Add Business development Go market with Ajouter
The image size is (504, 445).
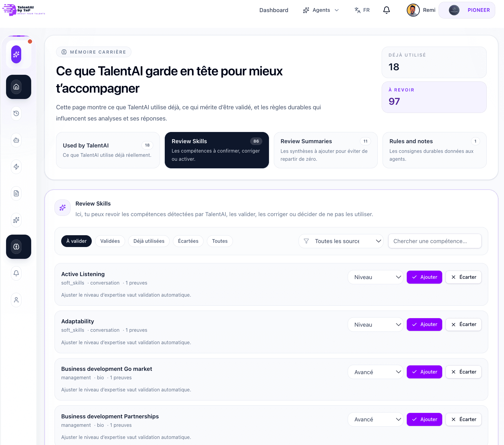pos(424,372)
